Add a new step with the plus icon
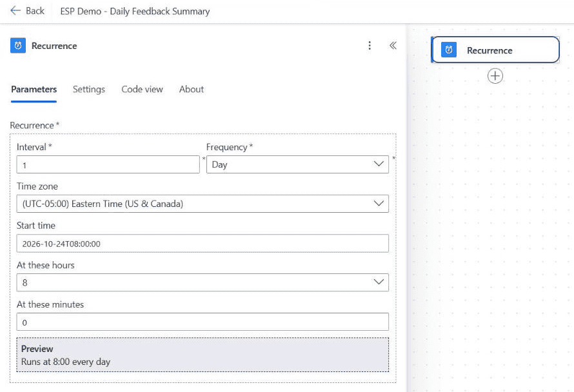The height and width of the screenshot is (392, 574). point(495,76)
